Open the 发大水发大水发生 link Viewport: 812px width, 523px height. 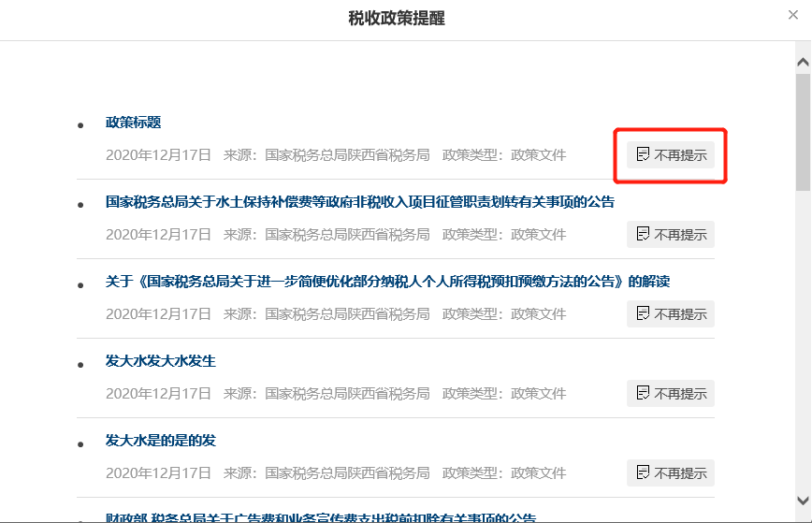[x=161, y=361]
